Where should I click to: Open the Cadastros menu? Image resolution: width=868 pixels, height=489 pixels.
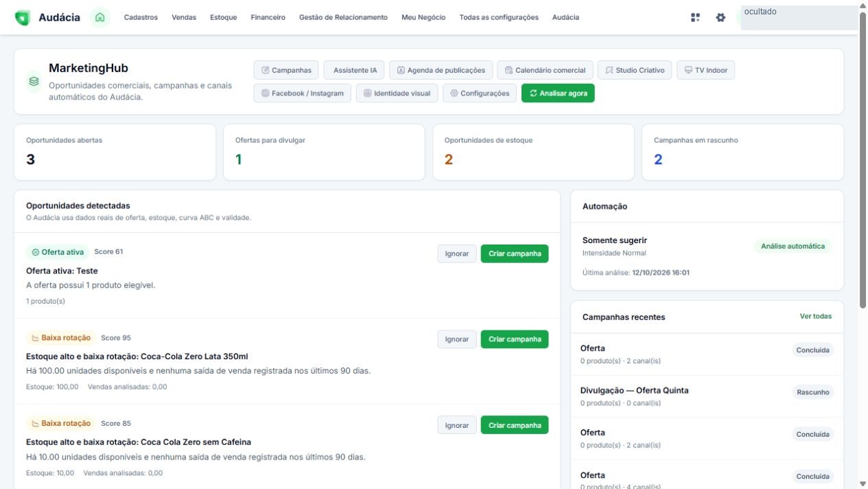click(141, 18)
